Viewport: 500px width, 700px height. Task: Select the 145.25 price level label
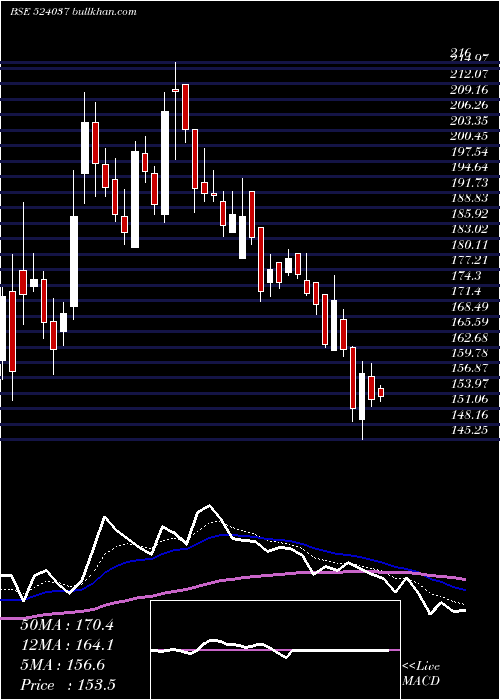coord(469,430)
